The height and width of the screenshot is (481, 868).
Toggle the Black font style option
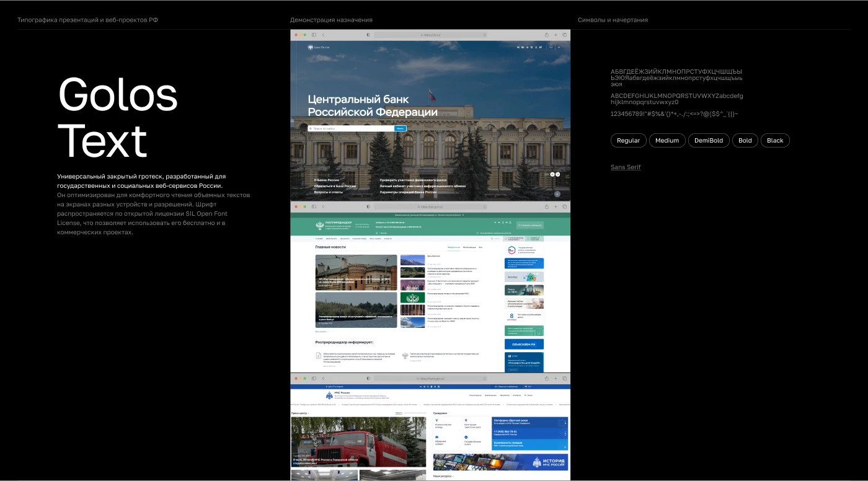click(775, 140)
